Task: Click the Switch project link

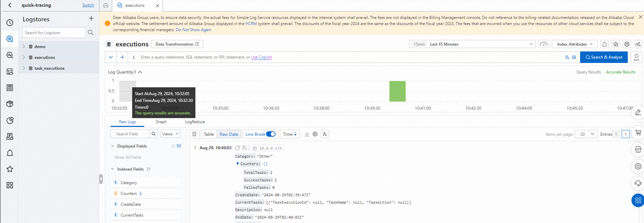Action: tap(88, 5)
